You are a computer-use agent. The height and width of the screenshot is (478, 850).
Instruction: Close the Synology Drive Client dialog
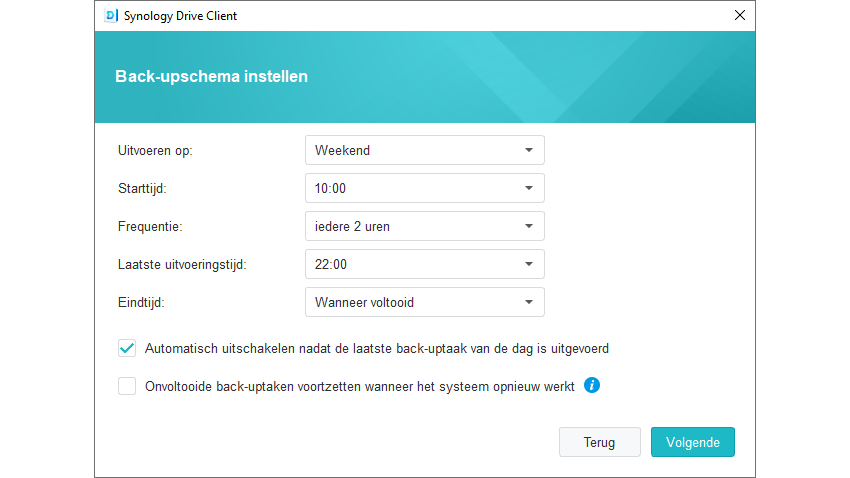click(740, 16)
